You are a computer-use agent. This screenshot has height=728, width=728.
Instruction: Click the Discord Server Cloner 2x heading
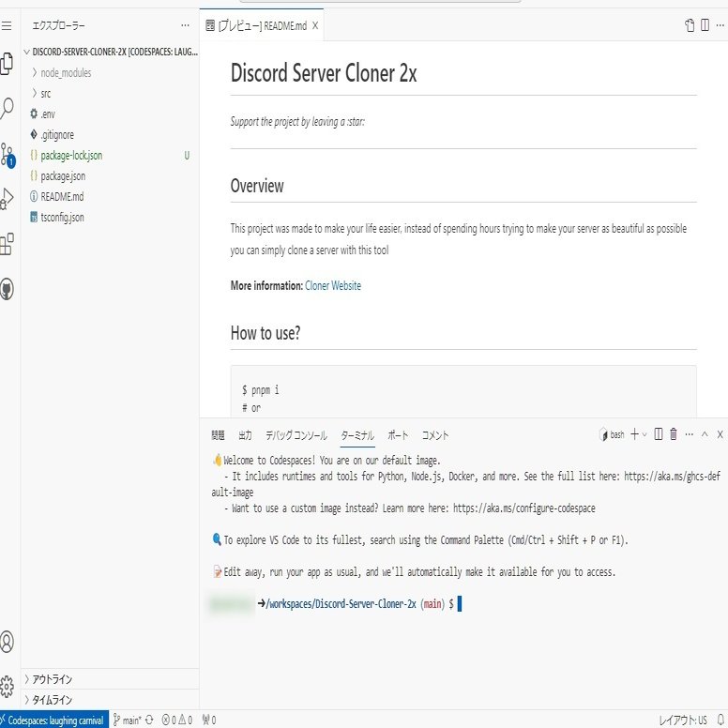324,73
